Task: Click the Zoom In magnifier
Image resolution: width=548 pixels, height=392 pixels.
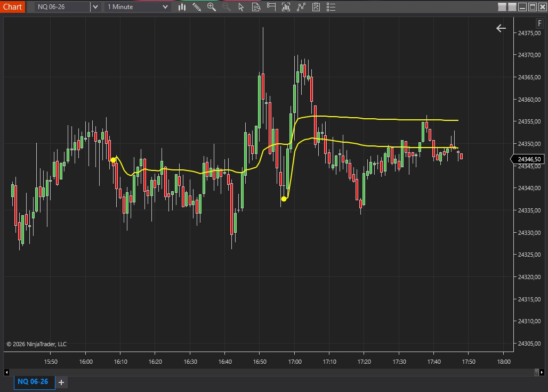Action: coord(212,7)
